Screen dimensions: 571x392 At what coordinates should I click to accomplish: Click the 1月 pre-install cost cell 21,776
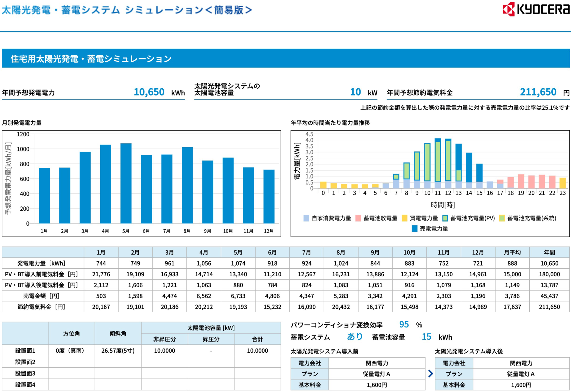(x=101, y=274)
